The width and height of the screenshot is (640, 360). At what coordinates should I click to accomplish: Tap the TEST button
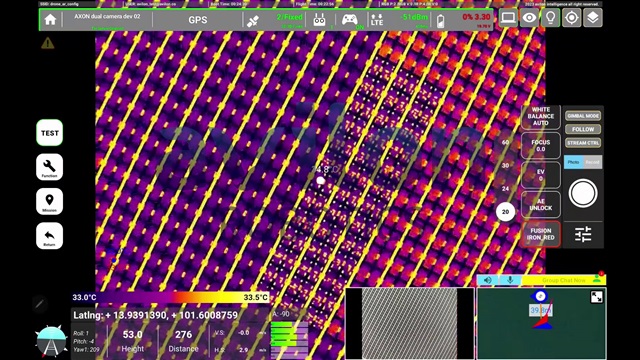pyautogui.click(x=49, y=133)
